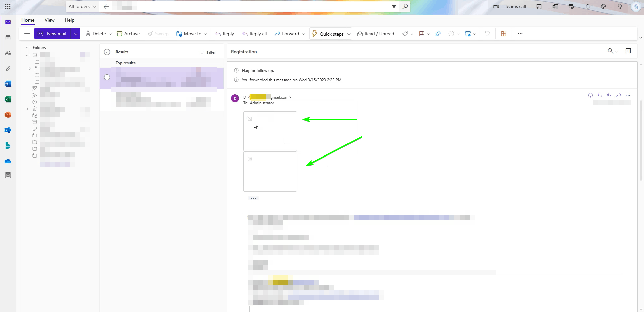The width and height of the screenshot is (644, 312).
Task: Click the Undo icon in the ribbon
Action: pos(487,34)
